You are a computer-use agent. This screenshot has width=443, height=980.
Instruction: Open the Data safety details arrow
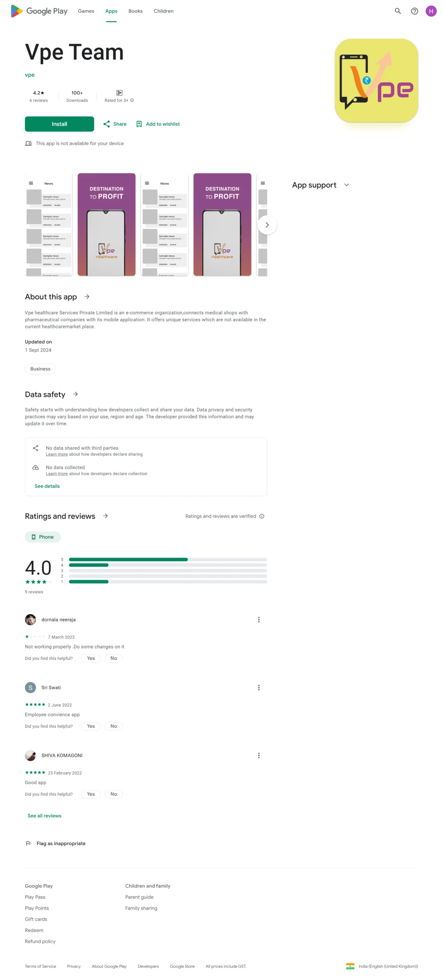coord(75,394)
